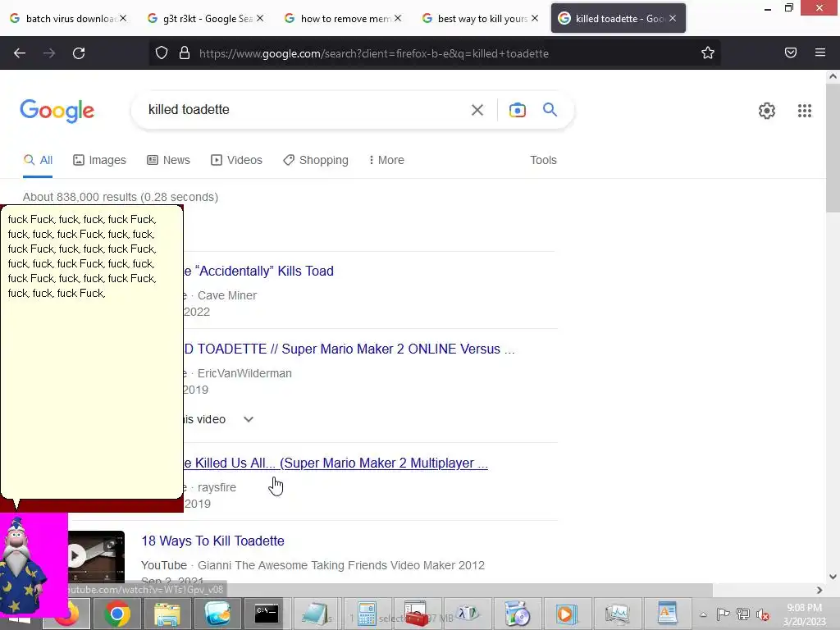Open the More search filters dropdown
Screen dimensions: 840x630
click(386, 160)
